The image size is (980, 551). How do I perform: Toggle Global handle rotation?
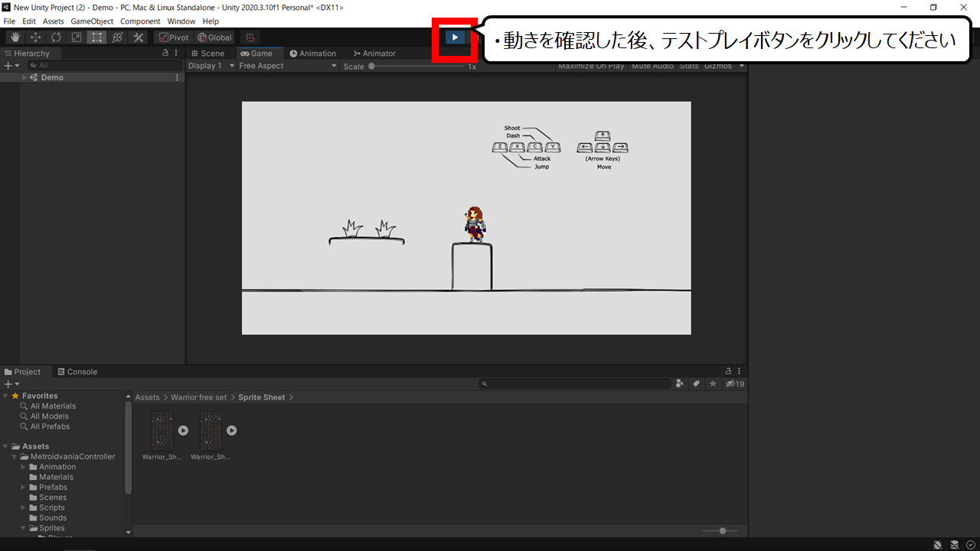(x=214, y=37)
